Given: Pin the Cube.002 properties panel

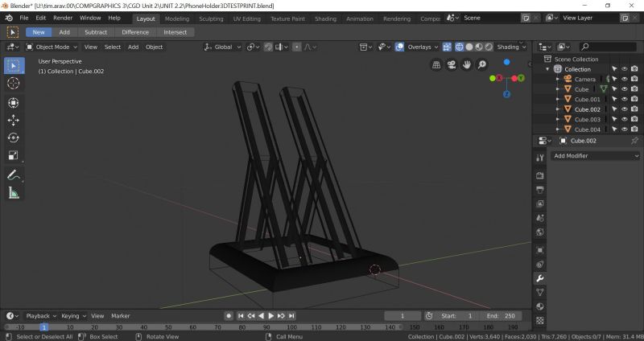Looking at the screenshot, I should [x=634, y=141].
